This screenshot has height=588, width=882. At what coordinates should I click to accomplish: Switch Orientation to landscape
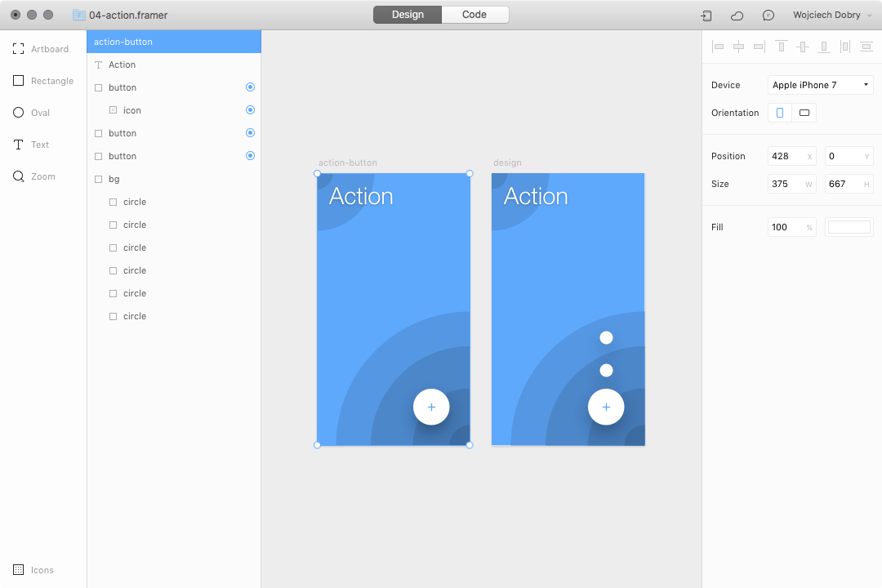[x=804, y=112]
